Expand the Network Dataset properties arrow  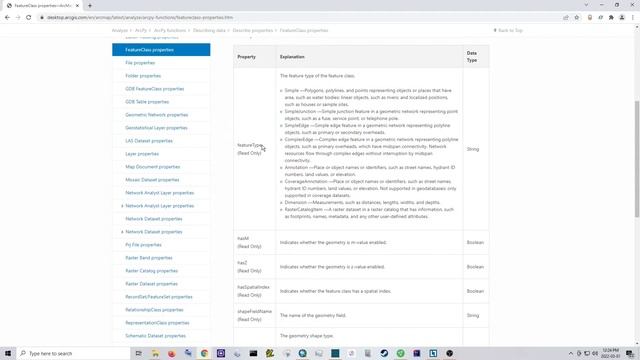122,232
